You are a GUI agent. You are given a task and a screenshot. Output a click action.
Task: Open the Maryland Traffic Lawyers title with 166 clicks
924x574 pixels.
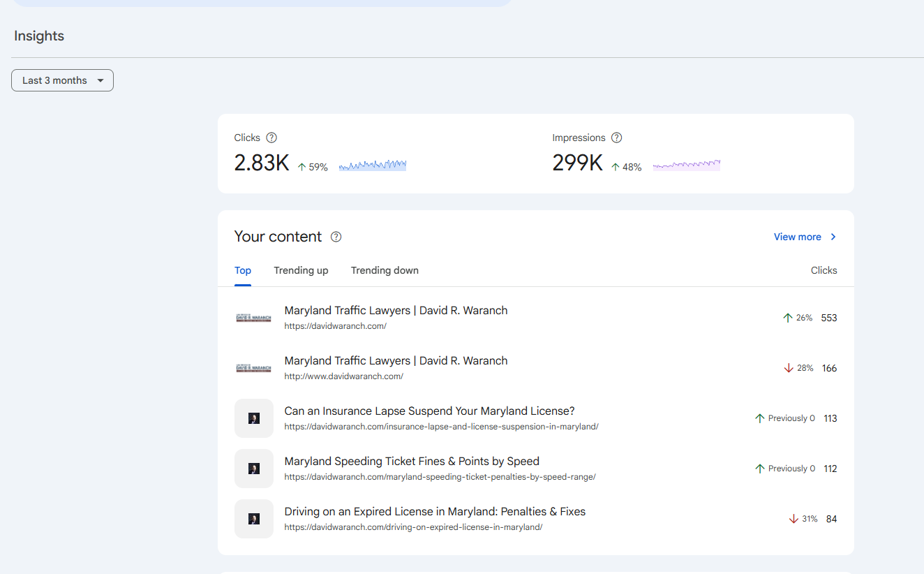(x=396, y=361)
